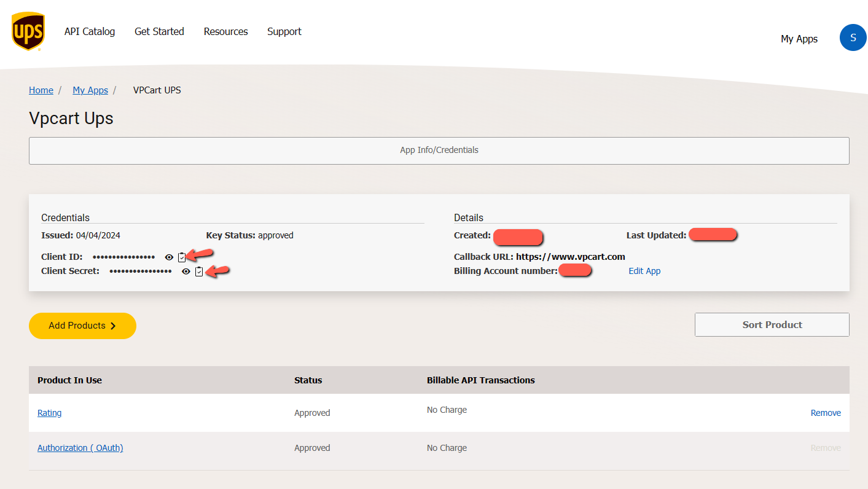Screen dimensions: 868x489
Task: Copy the Client ID to clipboard
Action: [182, 257]
